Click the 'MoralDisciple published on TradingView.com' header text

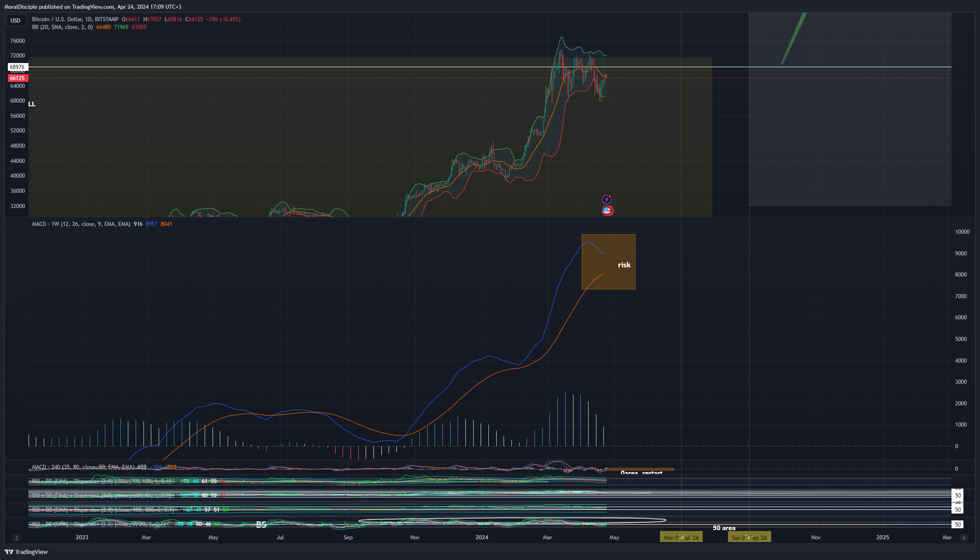coord(59,7)
